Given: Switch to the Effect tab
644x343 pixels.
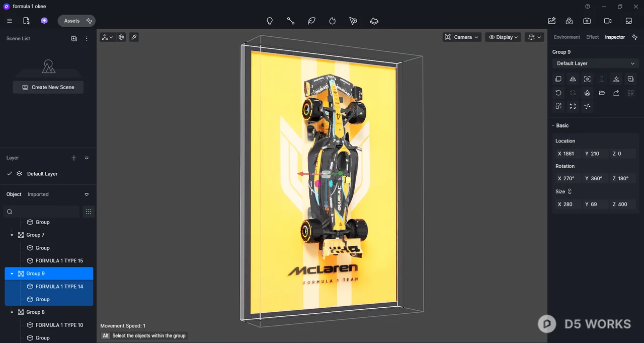Looking at the screenshot, I should [x=593, y=37].
